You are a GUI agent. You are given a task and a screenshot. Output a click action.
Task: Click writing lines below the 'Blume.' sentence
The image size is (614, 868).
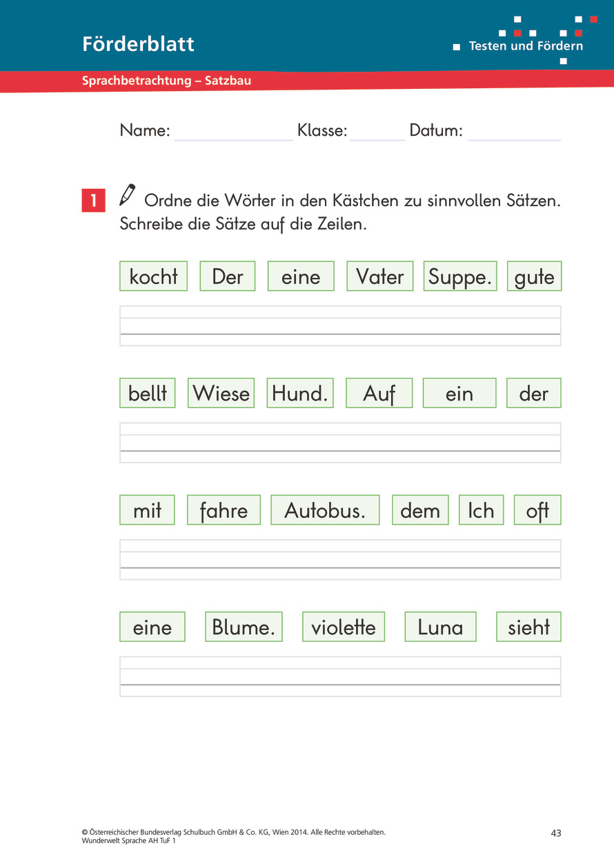pos(340,676)
